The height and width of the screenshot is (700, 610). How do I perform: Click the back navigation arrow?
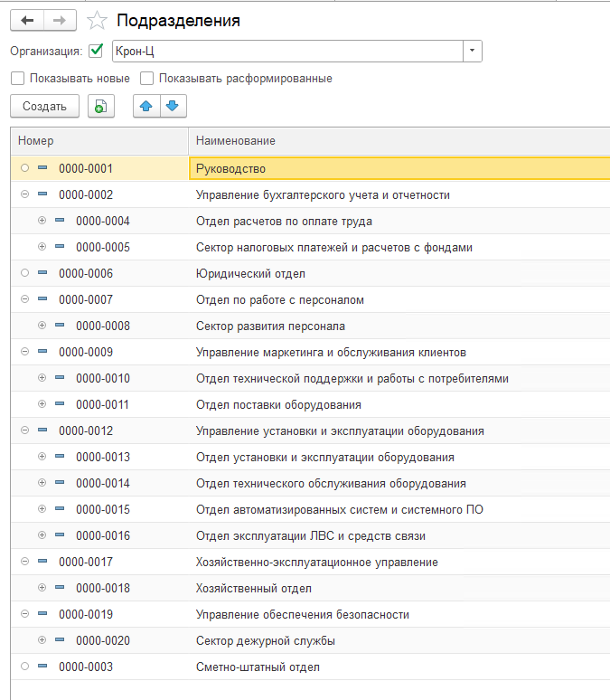point(26,20)
